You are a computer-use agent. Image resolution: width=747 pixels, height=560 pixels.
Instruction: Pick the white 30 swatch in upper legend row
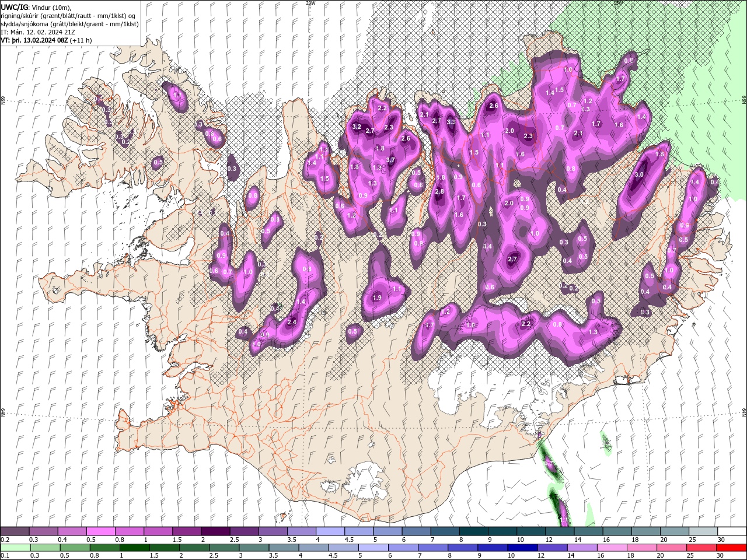pos(731,531)
